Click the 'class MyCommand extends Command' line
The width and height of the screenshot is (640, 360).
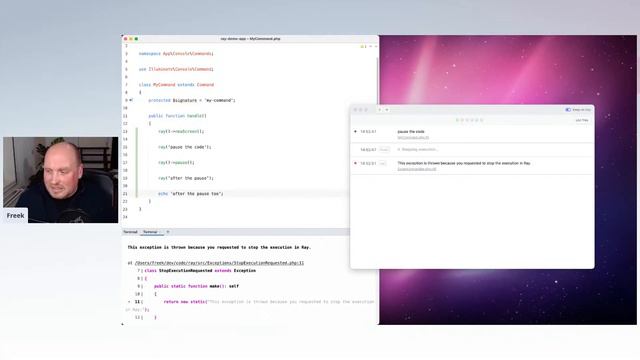coord(176,85)
